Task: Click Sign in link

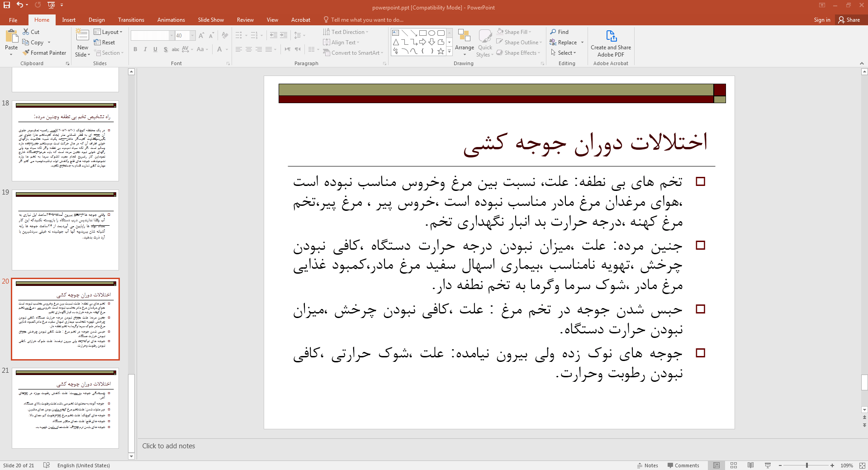Action: tap(822, 20)
